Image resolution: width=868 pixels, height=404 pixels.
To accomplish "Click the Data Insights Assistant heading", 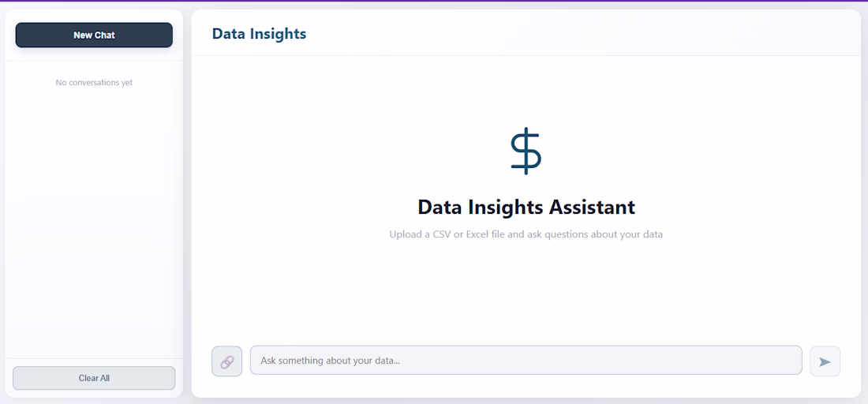I will [x=526, y=207].
